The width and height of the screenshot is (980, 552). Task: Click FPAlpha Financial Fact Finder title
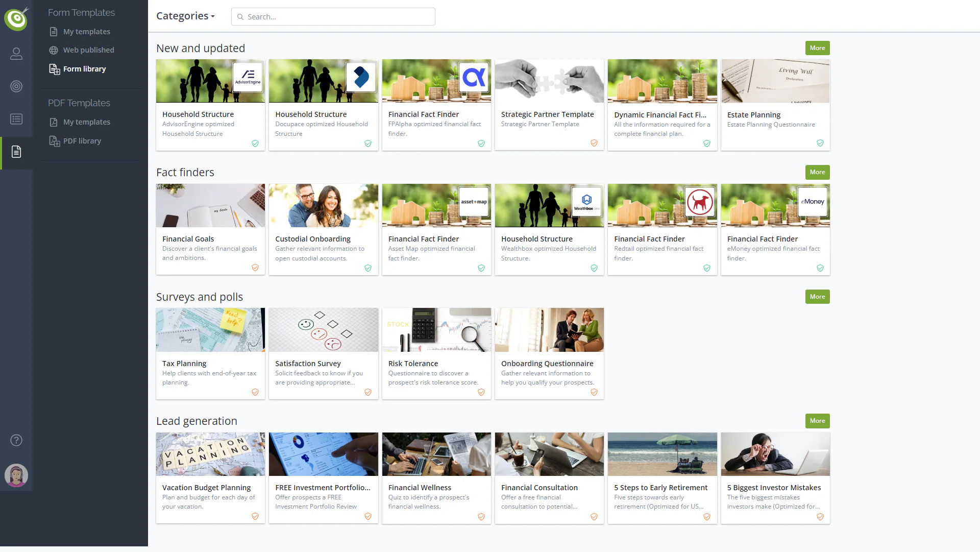(x=424, y=114)
